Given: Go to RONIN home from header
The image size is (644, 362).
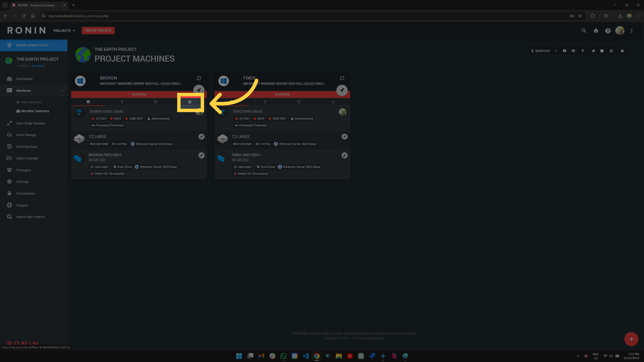Looking at the screenshot, I should point(596,31).
